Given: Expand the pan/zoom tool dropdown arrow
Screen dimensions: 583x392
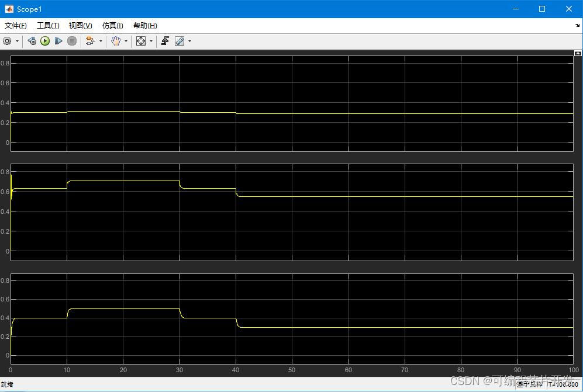Looking at the screenshot, I should pos(126,41).
